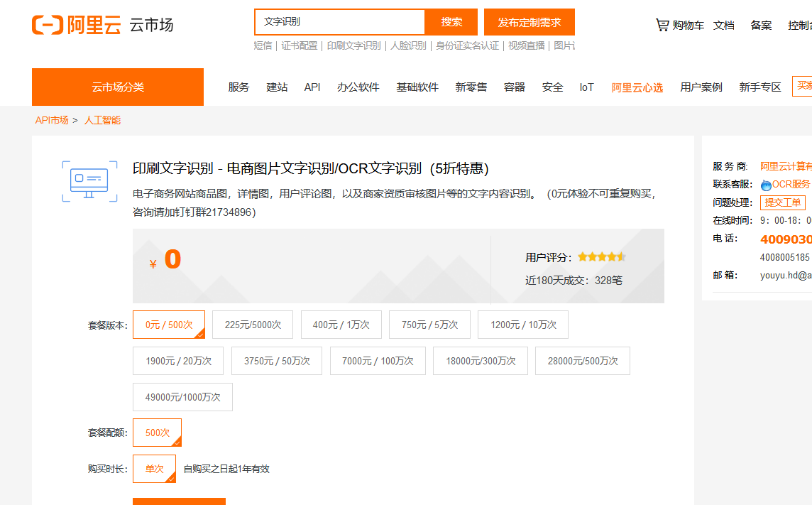
Task: Open the IoT navigation tab
Action: tap(587, 87)
